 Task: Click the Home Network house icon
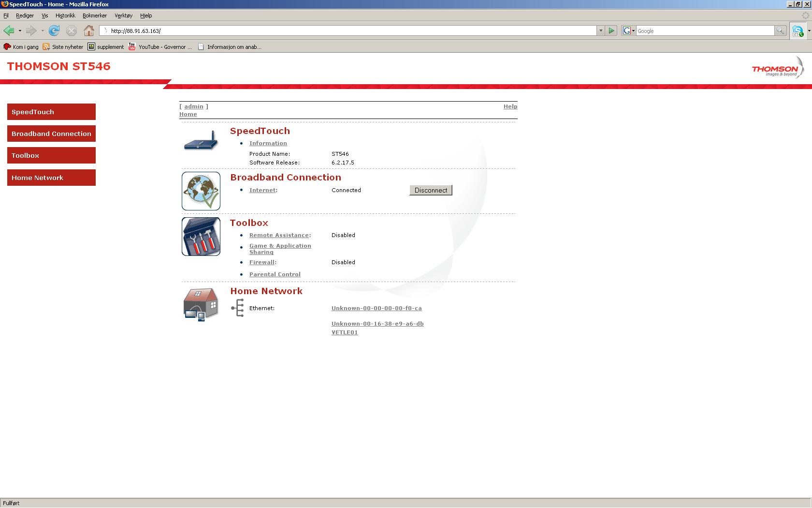[201, 304]
